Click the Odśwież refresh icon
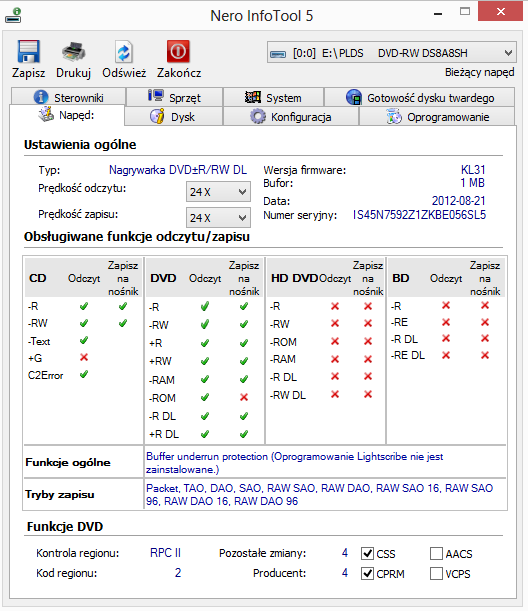 point(124,51)
